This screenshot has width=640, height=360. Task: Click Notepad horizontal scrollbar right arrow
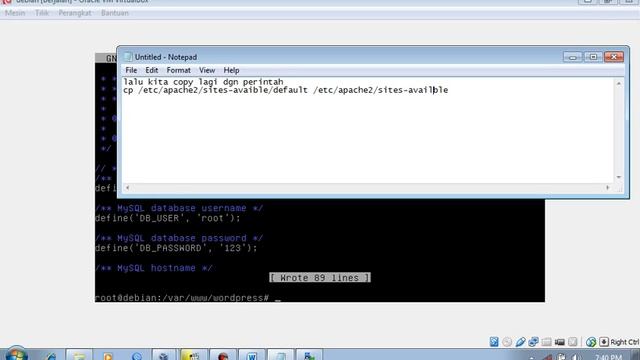point(607,188)
